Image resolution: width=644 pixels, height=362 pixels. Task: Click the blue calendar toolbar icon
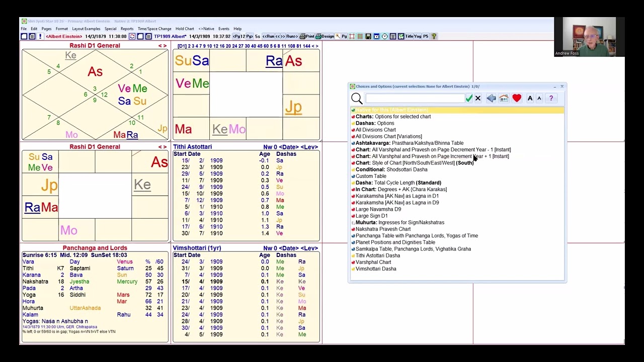pyautogui.click(x=376, y=36)
